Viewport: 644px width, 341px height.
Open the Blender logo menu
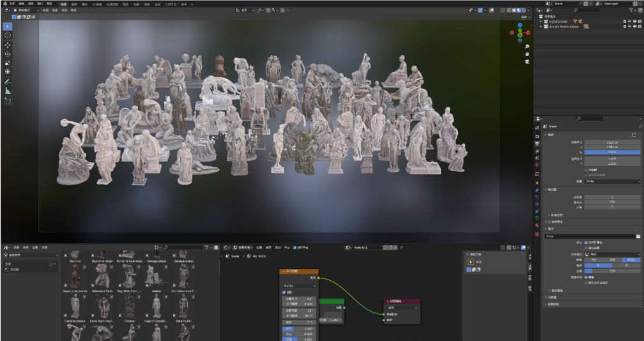pyautogui.click(x=4, y=3)
